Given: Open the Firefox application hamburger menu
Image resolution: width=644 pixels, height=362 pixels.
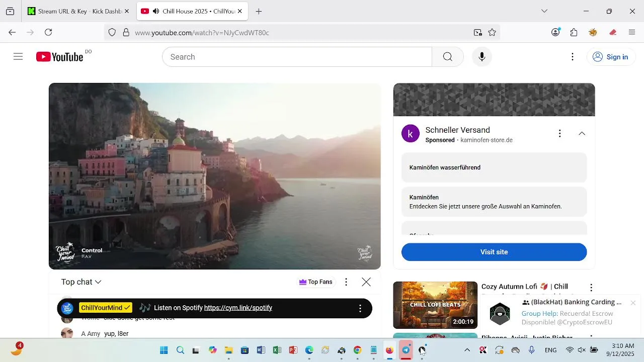Looking at the screenshot, I should click(632, 32).
